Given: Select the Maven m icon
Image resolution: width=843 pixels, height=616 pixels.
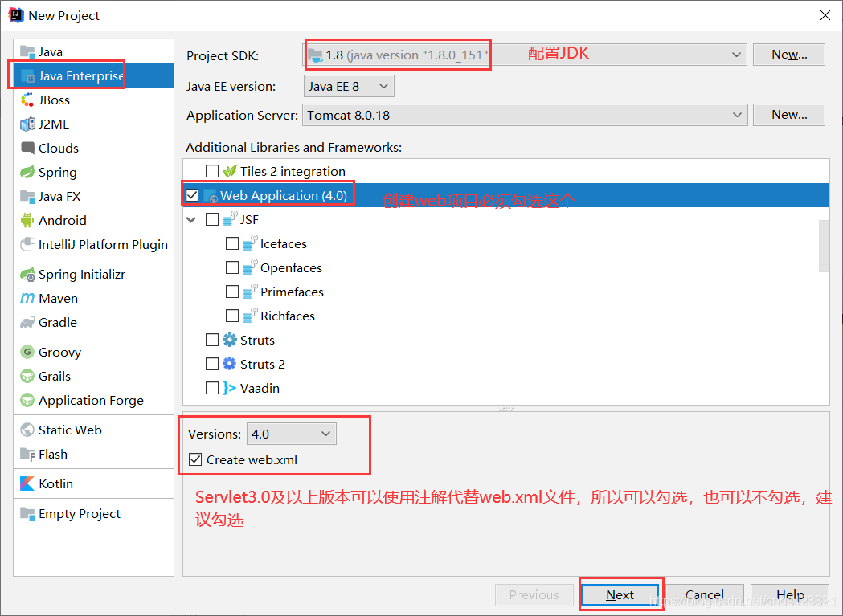Looking at the screenshot, I should point(27,298).
